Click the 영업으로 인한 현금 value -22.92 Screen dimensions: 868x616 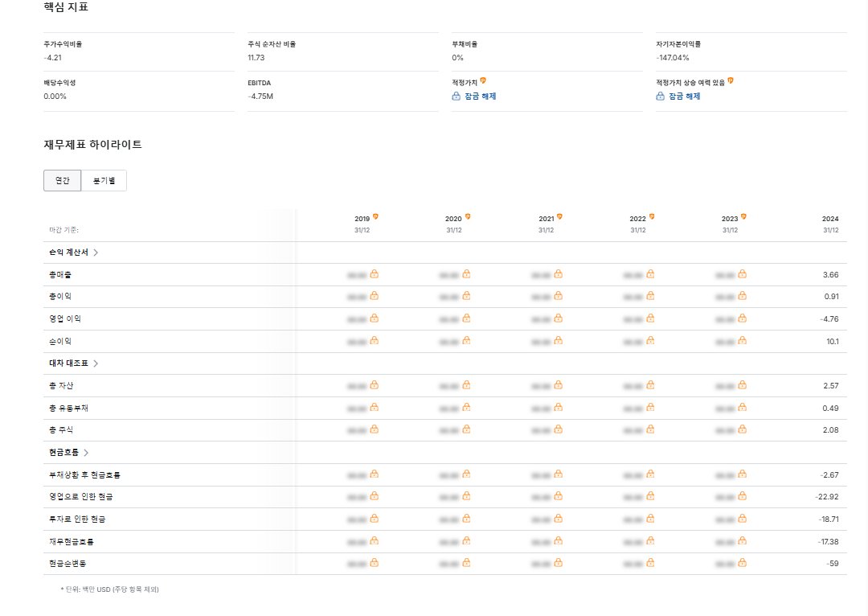(x=826, y=497)
